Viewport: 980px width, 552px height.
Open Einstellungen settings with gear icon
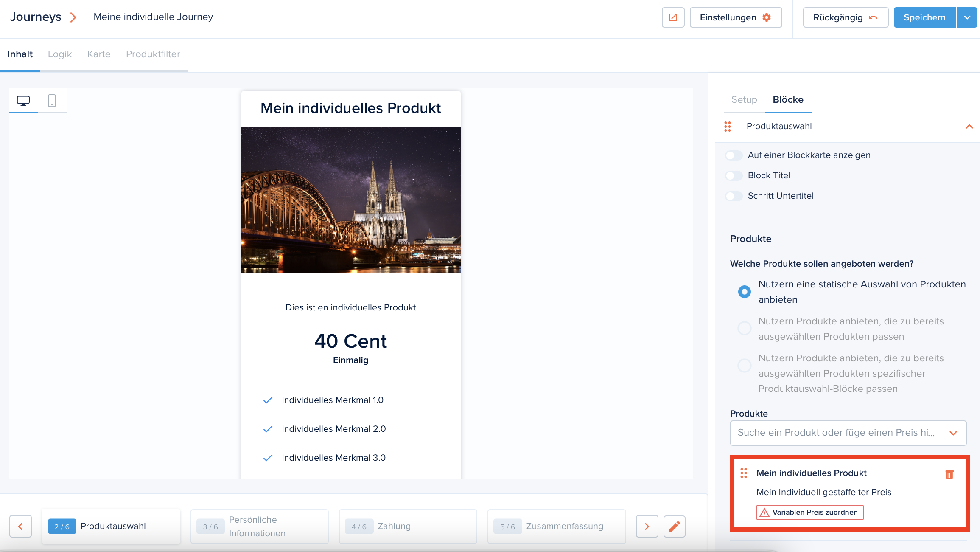pyautogui.click(x=736, y=17)
